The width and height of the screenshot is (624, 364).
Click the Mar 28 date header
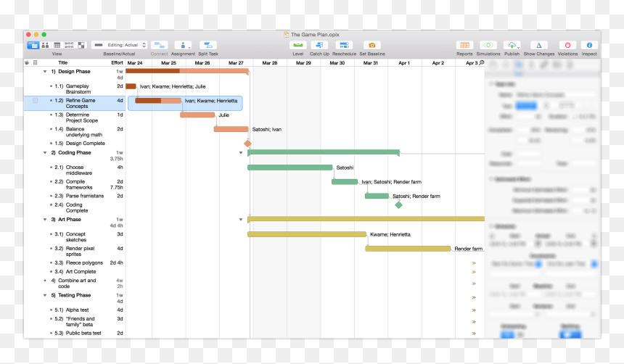269,63
